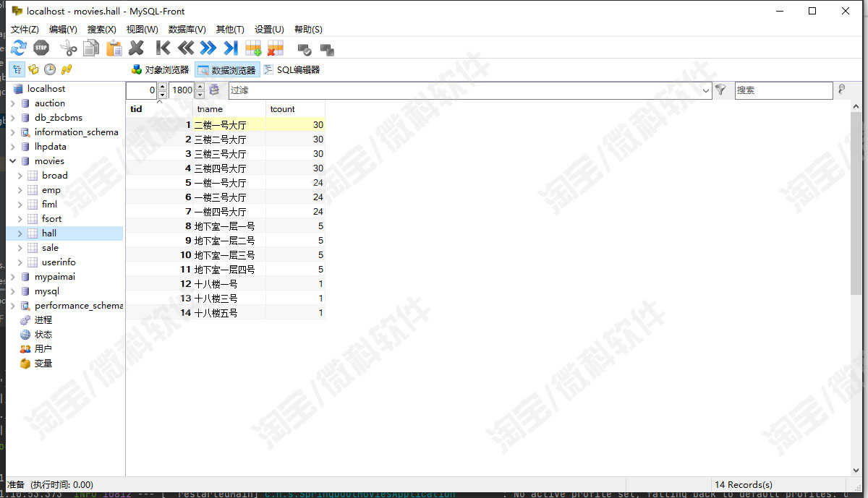Expand the hall table node

pos(20,233)
